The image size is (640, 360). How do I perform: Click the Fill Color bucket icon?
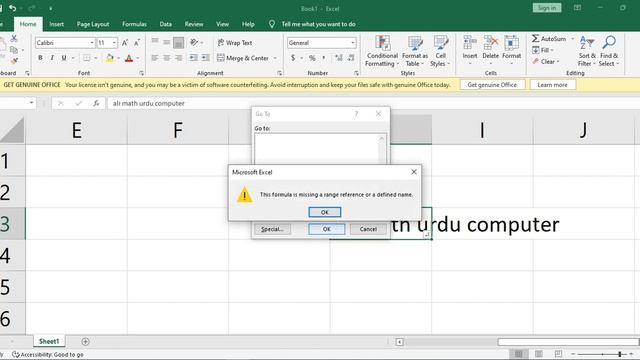109,58
